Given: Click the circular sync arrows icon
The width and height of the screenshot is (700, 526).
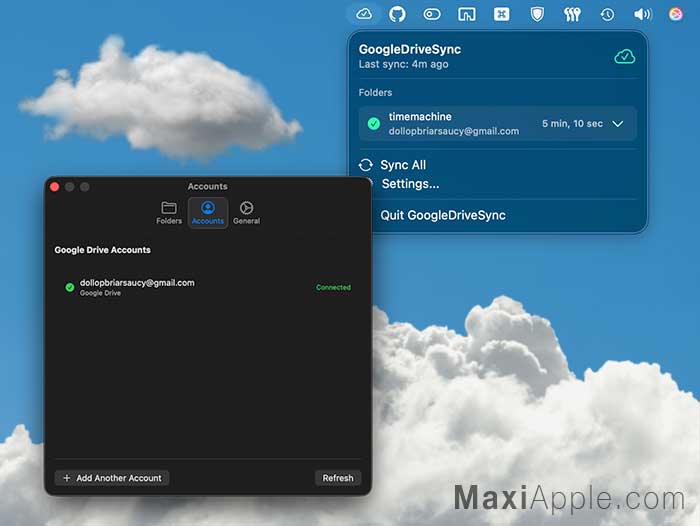Looking at the screenshot, I should pos(366,165).
